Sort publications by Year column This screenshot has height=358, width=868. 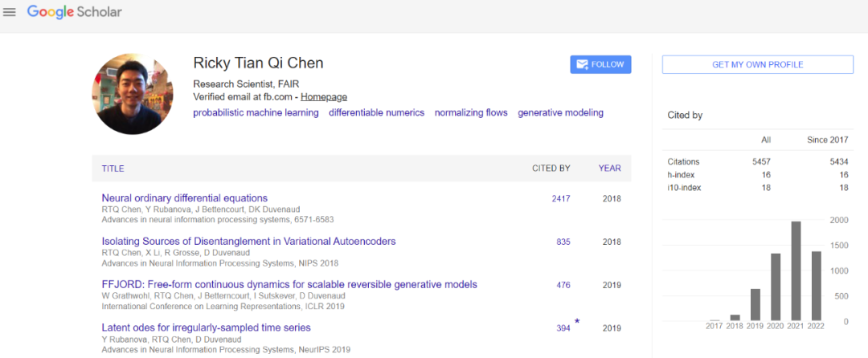tap(609, 169)
